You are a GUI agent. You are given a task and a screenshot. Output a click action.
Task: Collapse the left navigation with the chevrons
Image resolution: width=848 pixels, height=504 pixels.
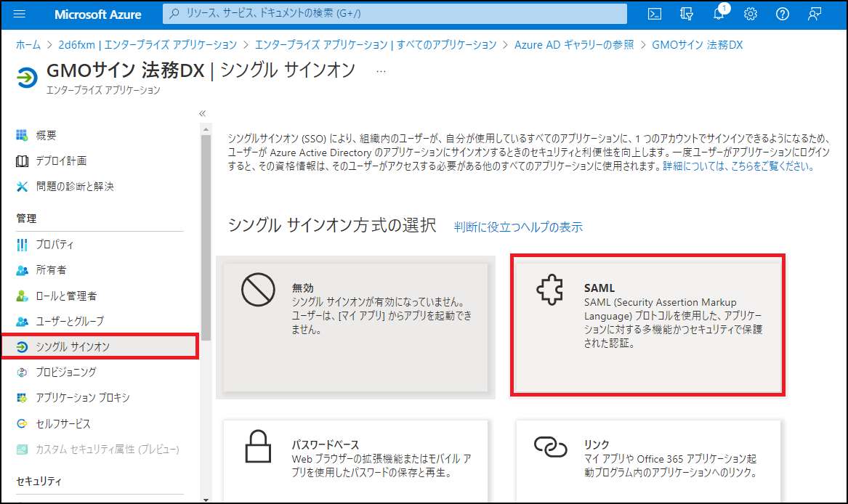tap(202, 113)
